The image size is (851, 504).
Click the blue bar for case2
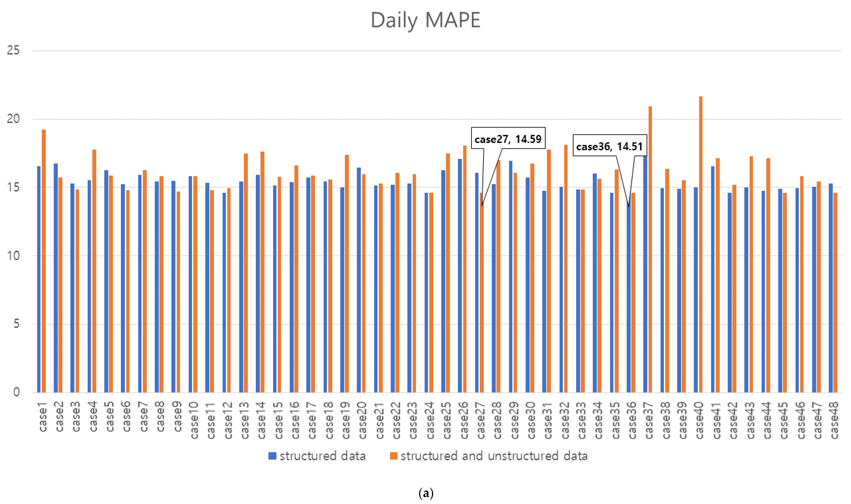(x=56, y=279)
